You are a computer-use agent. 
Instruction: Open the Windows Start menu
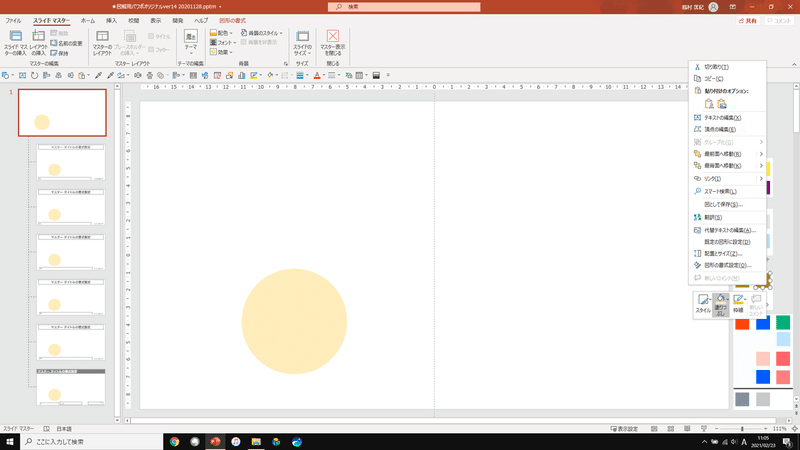[x=10, y=442]
